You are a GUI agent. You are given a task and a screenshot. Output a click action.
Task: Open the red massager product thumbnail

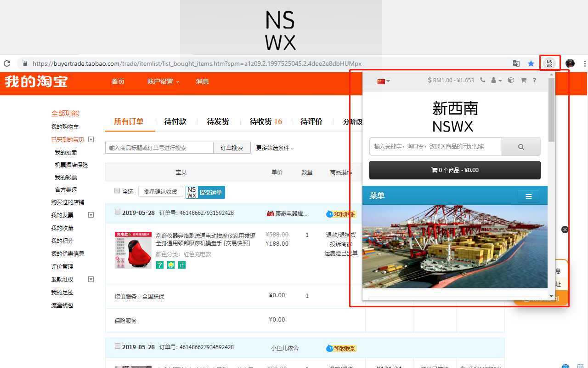click(133, 250)
